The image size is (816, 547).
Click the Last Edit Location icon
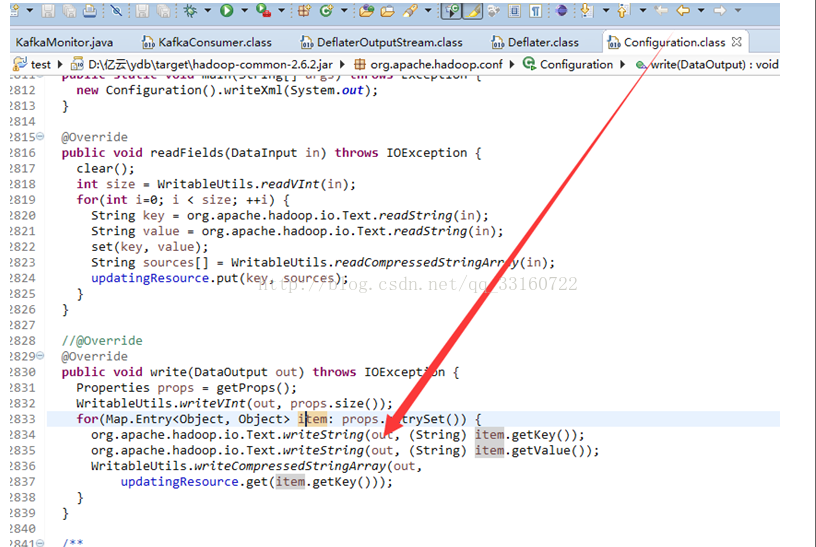point(661,10)
